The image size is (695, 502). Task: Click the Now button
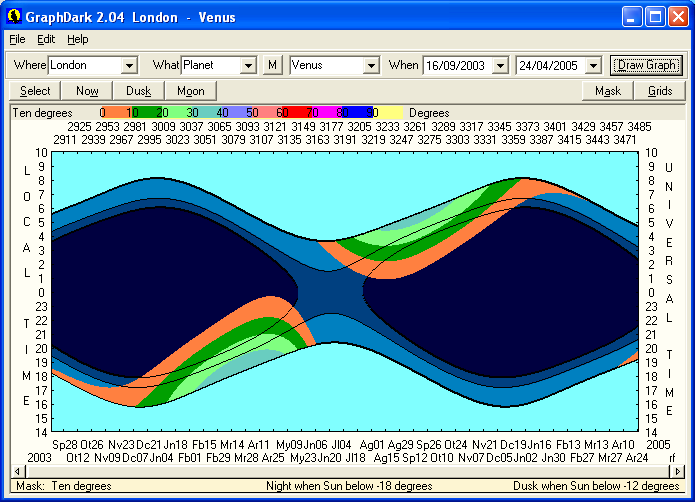point(87,91)
